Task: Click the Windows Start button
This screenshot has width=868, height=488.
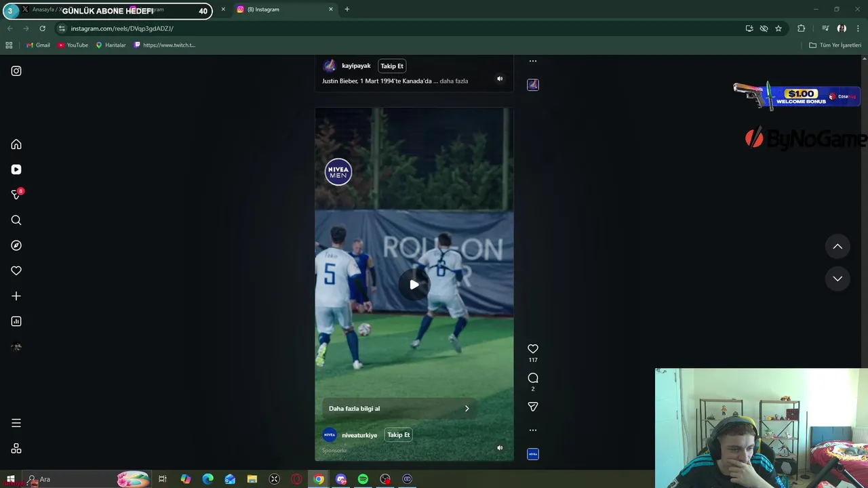Action: coord(10,479)
